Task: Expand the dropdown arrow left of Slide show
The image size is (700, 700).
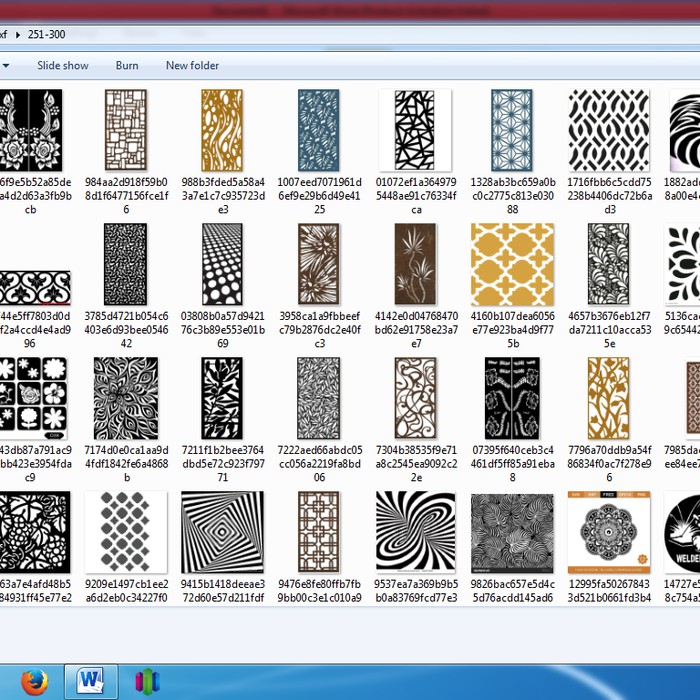Action: 6,66
